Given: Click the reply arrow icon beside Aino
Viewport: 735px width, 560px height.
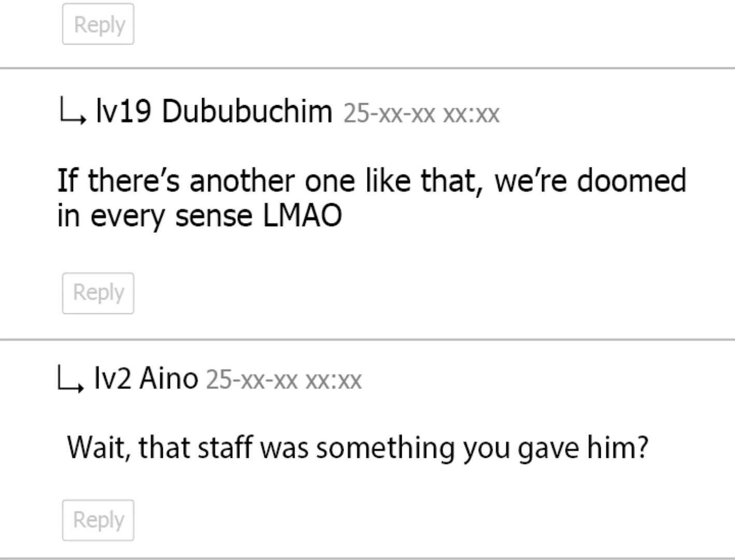Looking at the screenshot, I should [x=70, y=380].
